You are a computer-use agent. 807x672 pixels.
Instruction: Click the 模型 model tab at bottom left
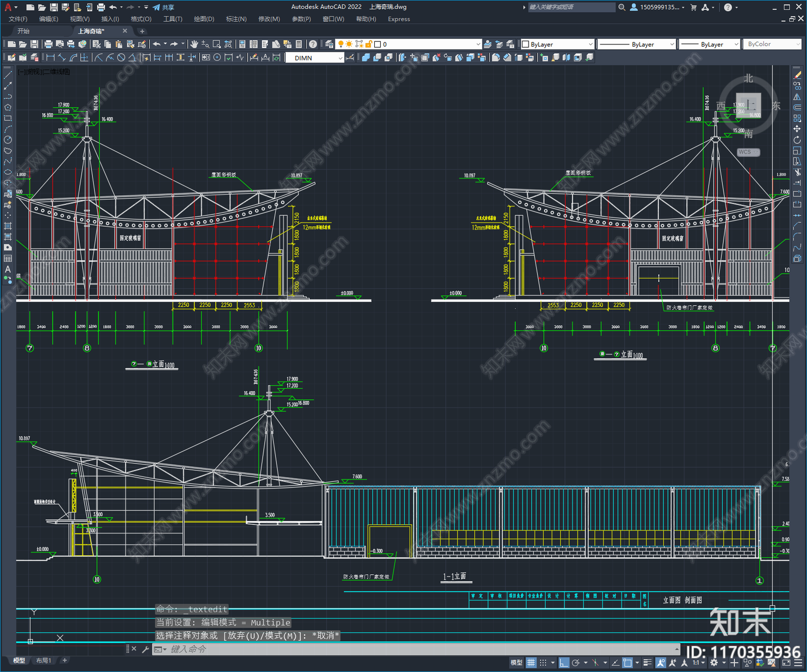[19, 660]
